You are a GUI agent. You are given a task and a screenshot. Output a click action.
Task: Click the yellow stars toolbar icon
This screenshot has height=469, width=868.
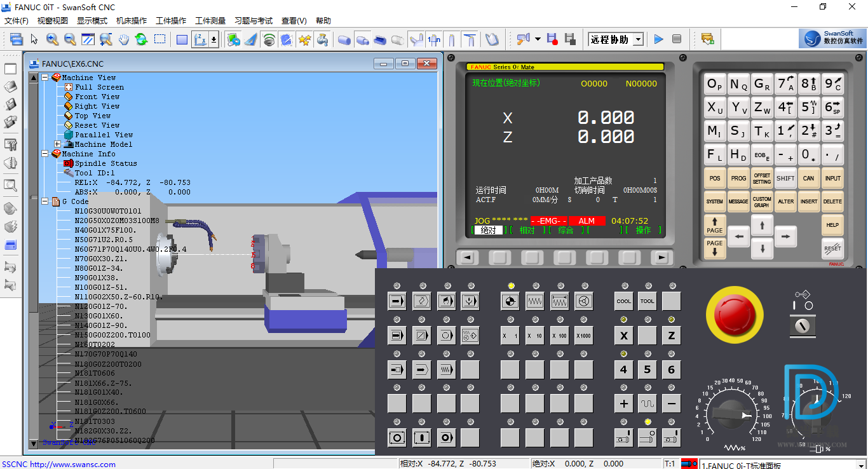click(304, 39)
